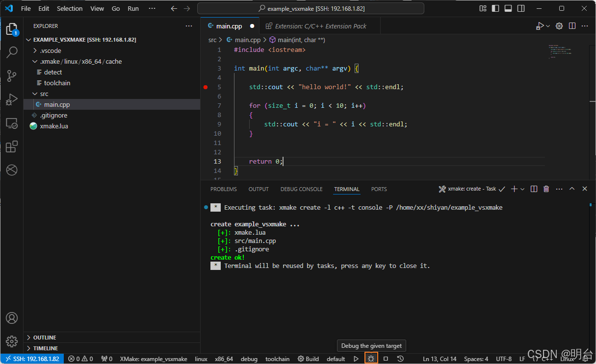Go back with the navigation arrow
Image resolution: width=596 pixels, height=364 pixels.
[174, 8]
